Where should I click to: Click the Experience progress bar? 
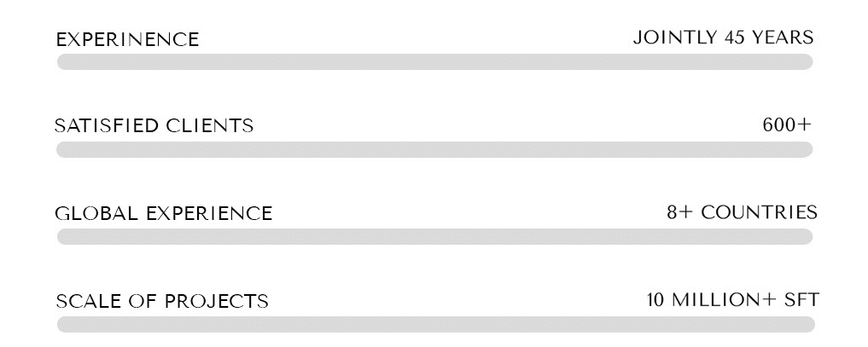click(x=434, y=62)
